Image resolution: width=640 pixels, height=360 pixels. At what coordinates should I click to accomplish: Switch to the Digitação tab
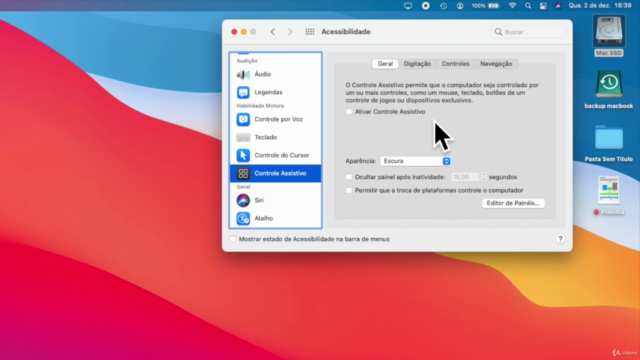tap(417, 64)
